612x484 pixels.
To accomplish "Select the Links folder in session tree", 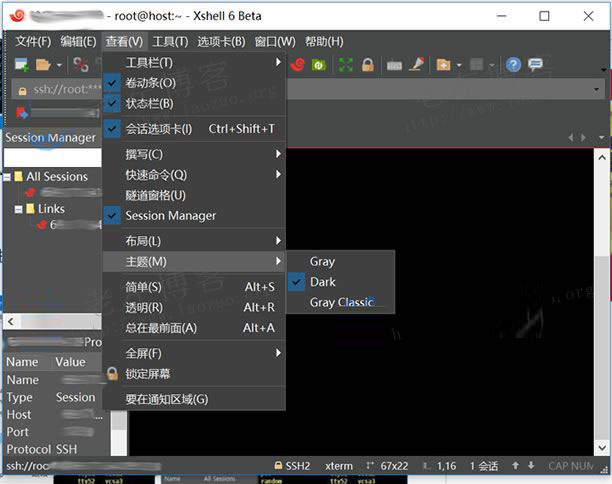I will tap(51, 209).
